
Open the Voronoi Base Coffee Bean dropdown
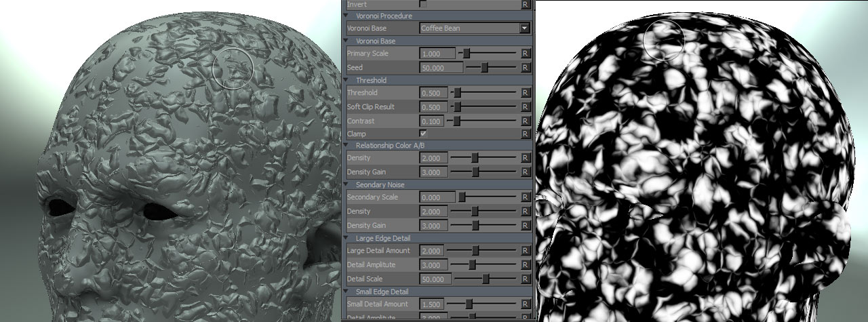pos(524,28)
